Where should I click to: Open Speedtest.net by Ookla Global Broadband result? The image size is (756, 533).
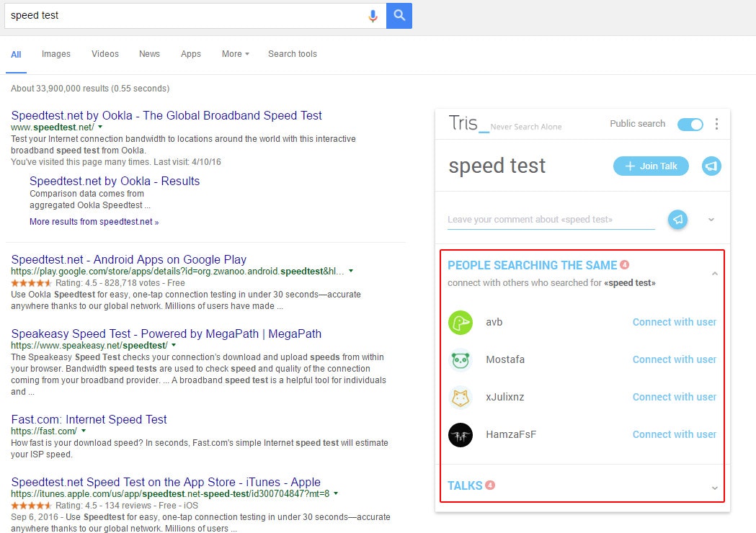tap(166, 116)
